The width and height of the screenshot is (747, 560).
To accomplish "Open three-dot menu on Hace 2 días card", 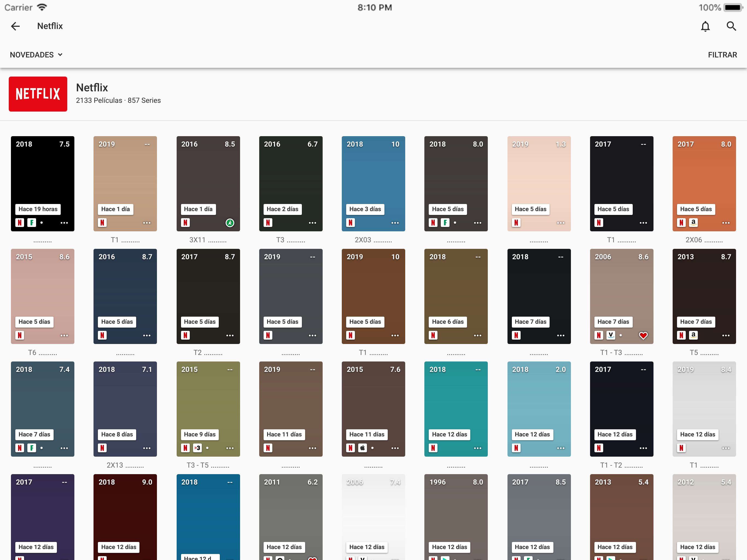I will point(312,223).
